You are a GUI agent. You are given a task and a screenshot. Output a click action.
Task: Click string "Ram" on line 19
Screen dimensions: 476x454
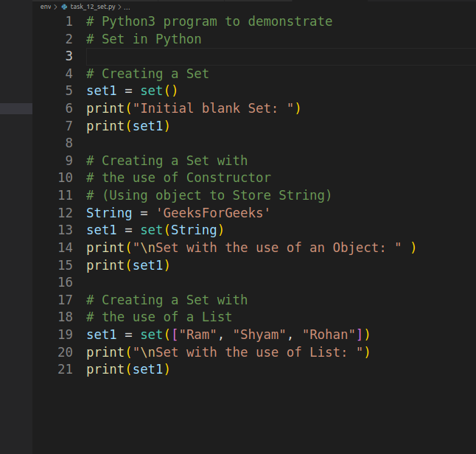click(197, 335)
